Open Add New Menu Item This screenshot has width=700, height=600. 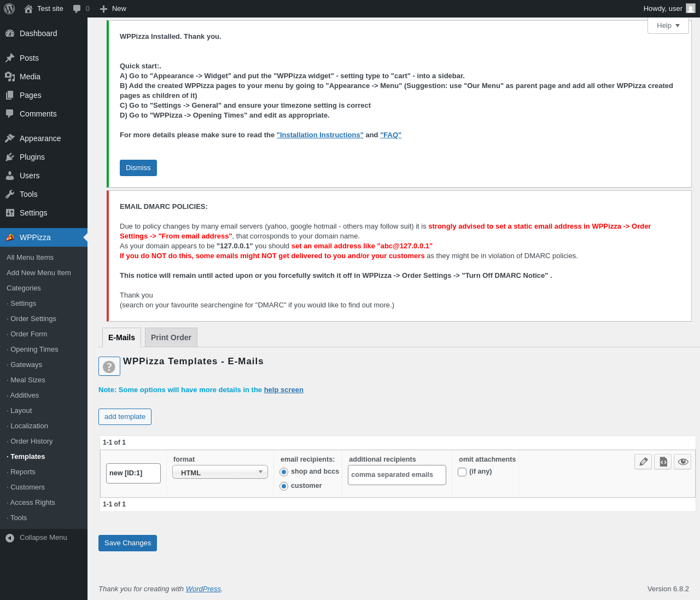39,273
